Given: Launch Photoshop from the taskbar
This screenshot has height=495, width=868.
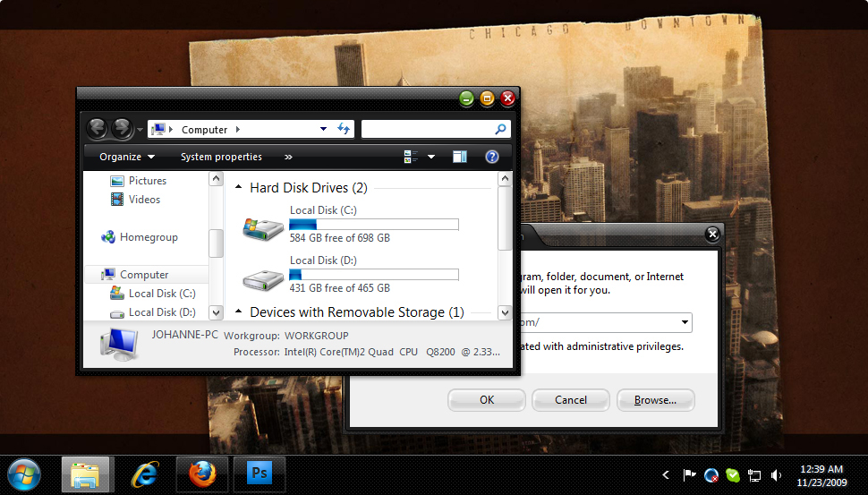Looking at the screenshot, I should 259,474.
